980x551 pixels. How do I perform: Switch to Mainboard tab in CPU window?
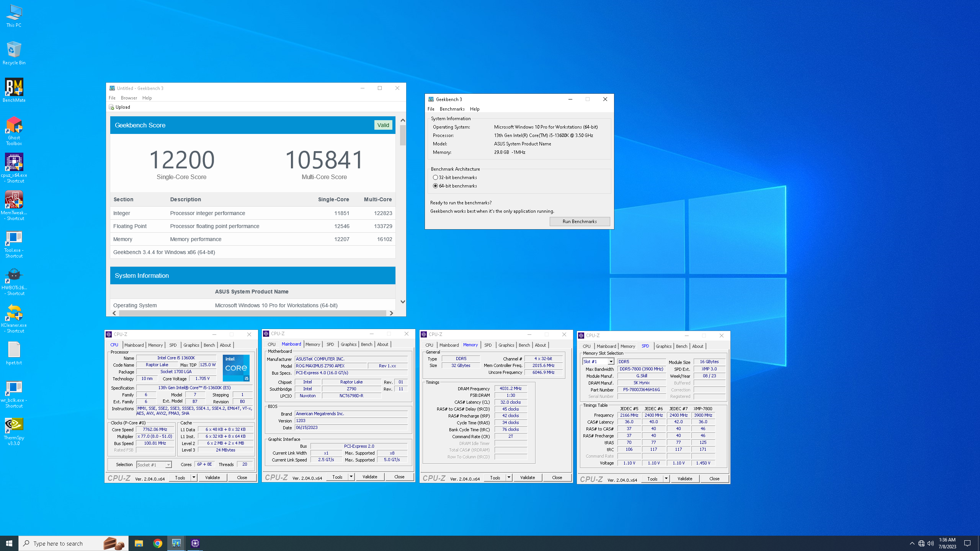point(134,345)
